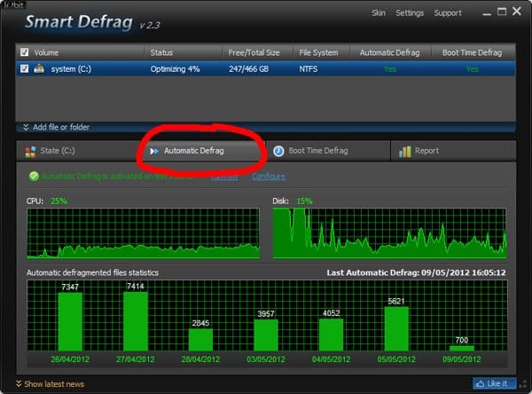Click the Boot Time Defrag Yes value for C:
Viewport: 532px width, 394px height.
click(472, 69)
